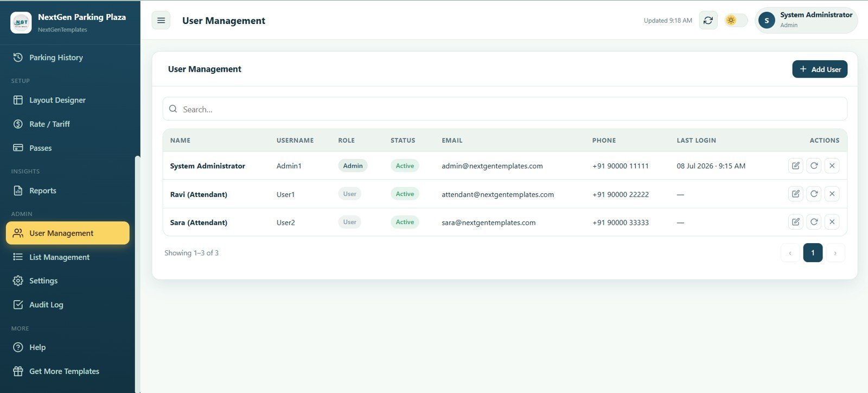
Task: Click the refresh data icon in the header
Action: (x=708, y=21)
